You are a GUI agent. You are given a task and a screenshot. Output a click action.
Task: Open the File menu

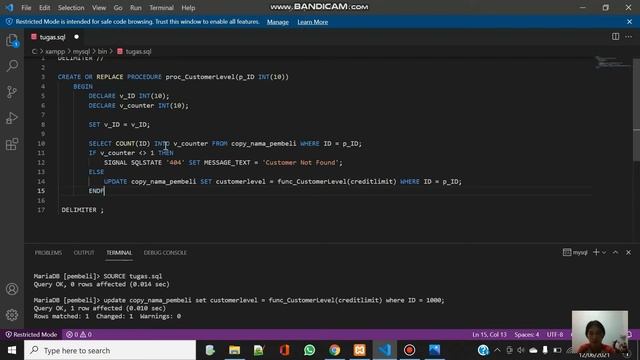point(26,8)
